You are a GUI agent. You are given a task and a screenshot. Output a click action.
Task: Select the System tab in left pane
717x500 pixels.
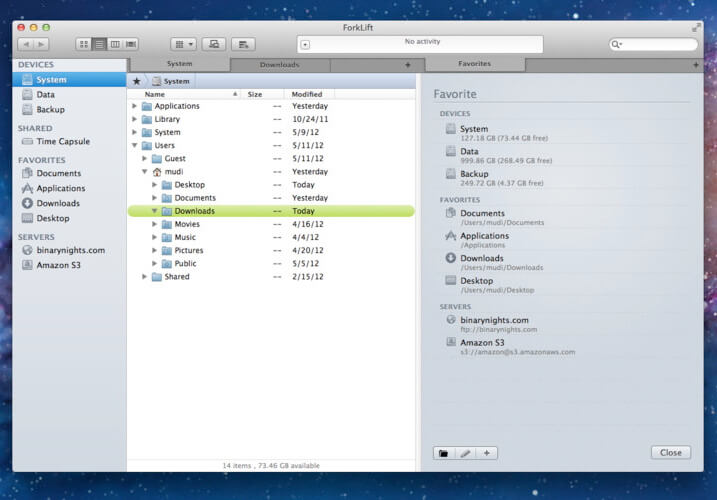tap(179, 64)
